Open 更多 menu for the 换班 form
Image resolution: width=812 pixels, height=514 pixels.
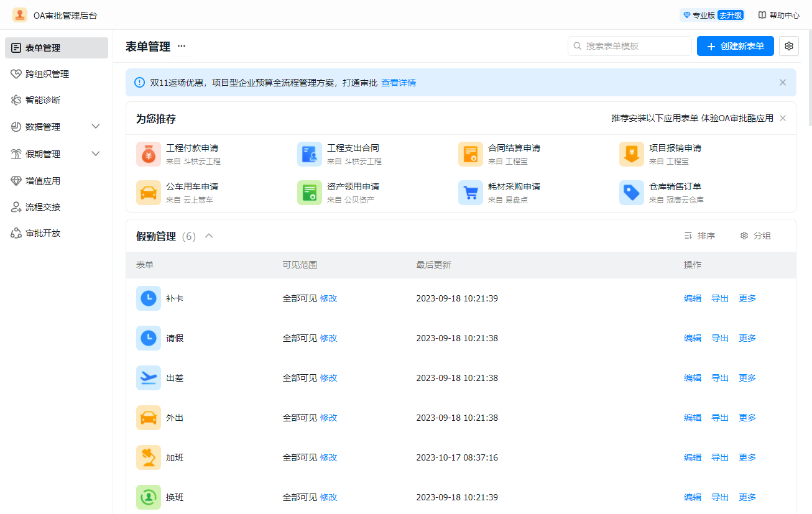(747, 497)
